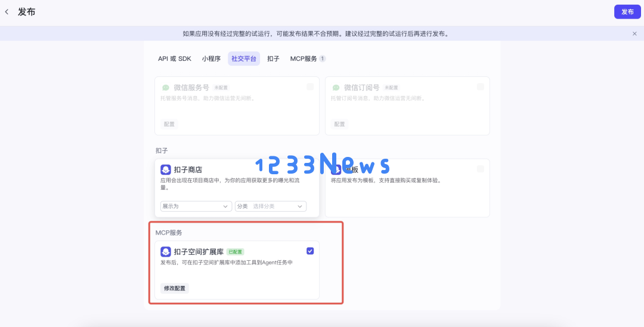The width and height of the screenshot is (644, 327).
Task: Click the MCP服务 section heading
Action: pyautogui.click(x=168, y=233)
